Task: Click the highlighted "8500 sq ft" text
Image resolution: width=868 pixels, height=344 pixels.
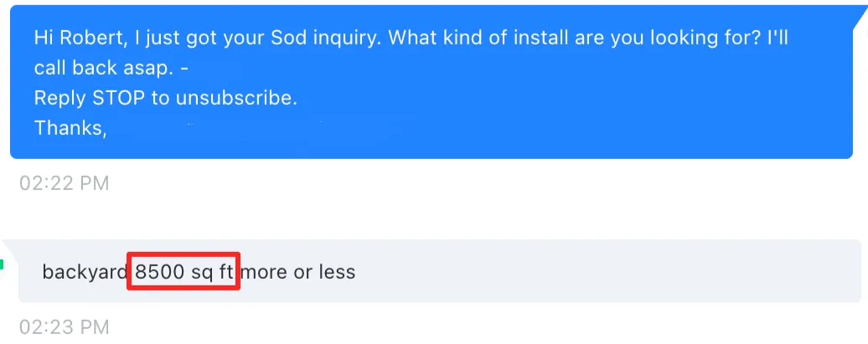Action: [183, 272]
